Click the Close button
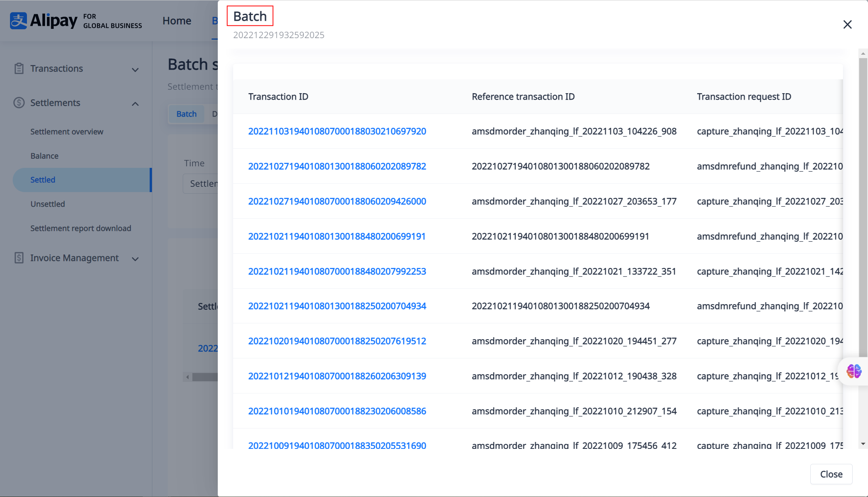The width and height of the screenshot is (868, 497). pyautogui.click(x=831, y=474)
